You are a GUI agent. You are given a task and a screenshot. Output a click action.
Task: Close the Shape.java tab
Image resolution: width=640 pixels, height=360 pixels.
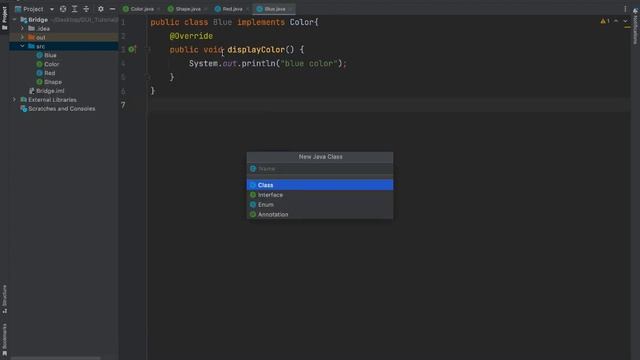(205, 9)
